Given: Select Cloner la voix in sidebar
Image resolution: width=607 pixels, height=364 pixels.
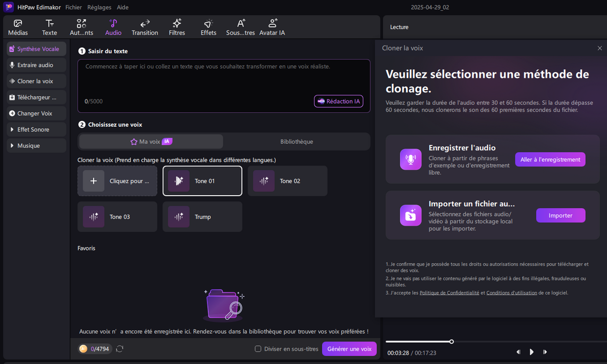Looking at the screenshot, I should click(x=36, y=81).
